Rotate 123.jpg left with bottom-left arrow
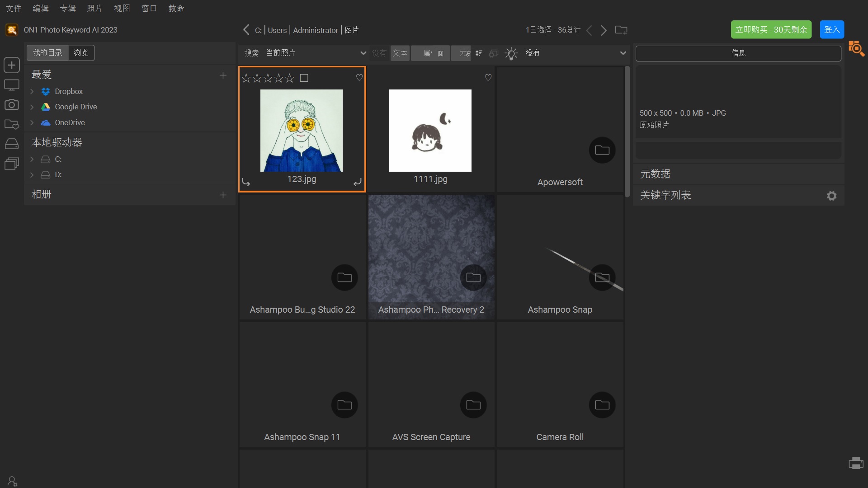The width and height of the screenshot is (868, 488). [x=246, y=182]
